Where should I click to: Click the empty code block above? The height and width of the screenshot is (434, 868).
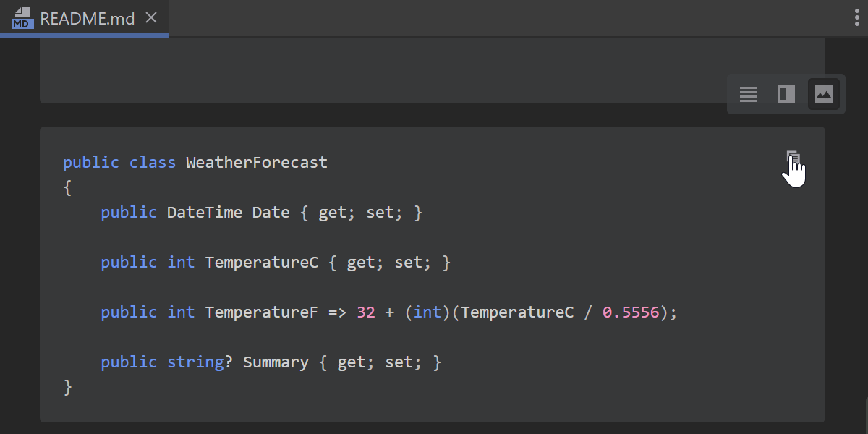[432, 71]
